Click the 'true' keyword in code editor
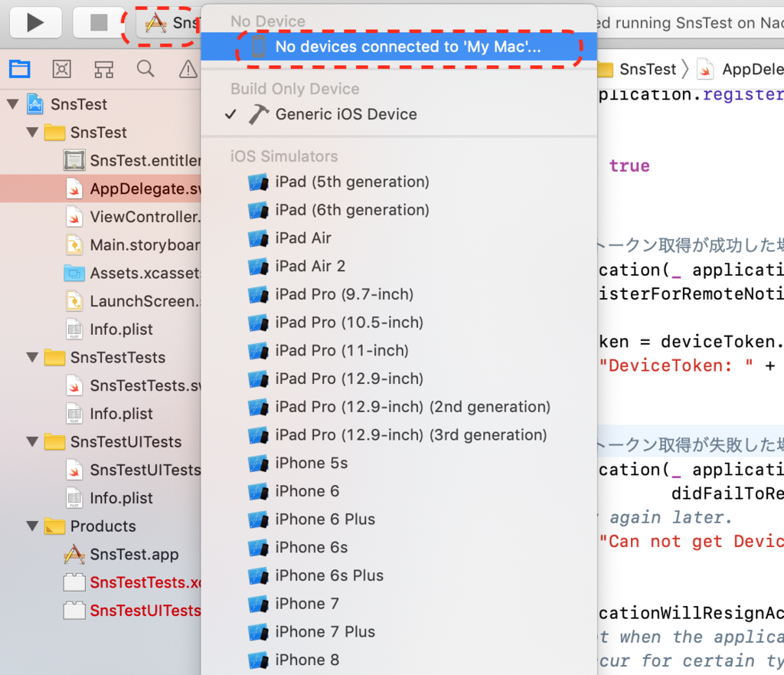 [629, 165]
